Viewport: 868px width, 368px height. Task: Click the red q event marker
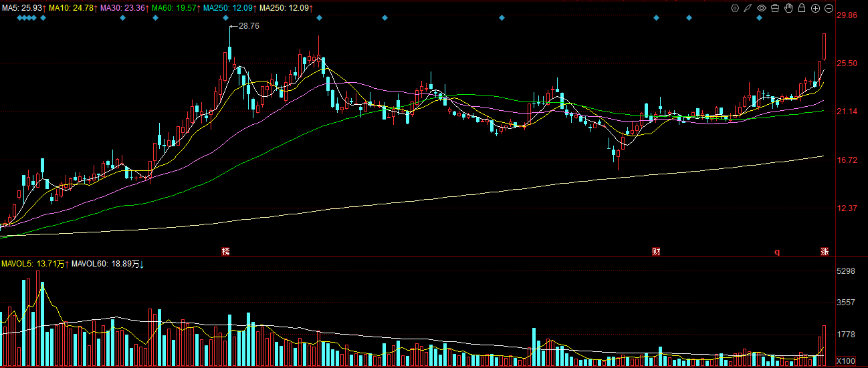[x=777, y=252]
